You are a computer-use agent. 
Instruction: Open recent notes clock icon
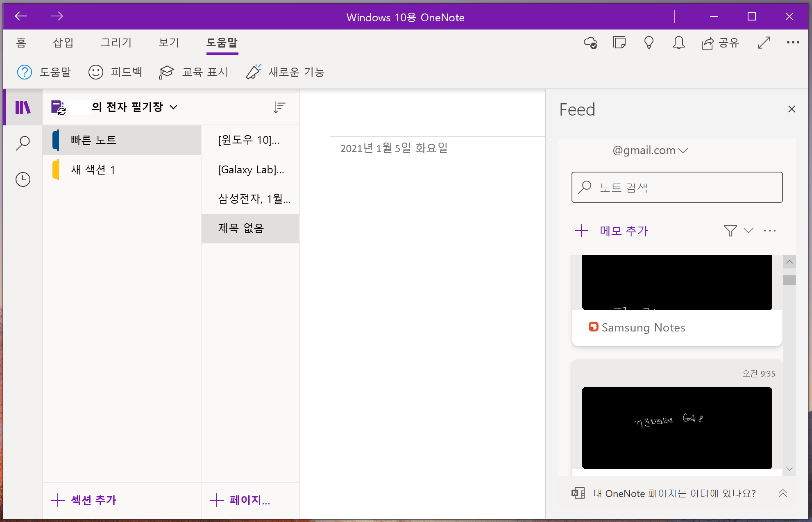[x=23, y=179]
